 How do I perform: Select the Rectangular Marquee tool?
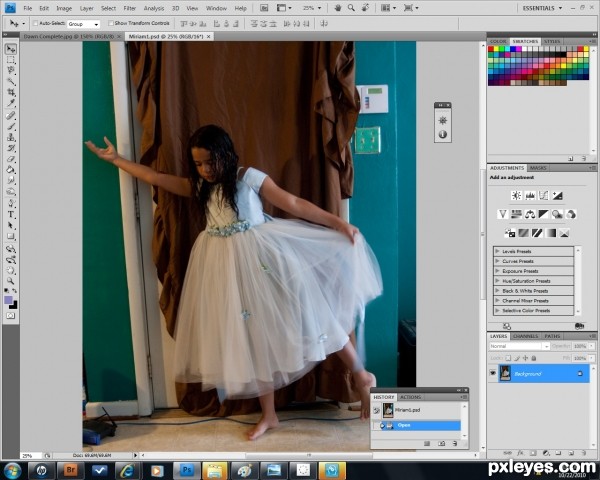[11, 60]
